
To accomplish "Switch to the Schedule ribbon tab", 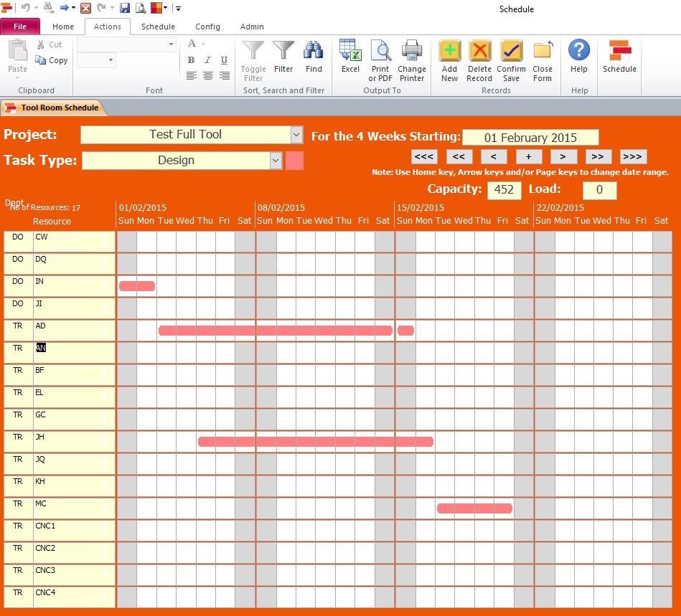I will coord(158,27).
